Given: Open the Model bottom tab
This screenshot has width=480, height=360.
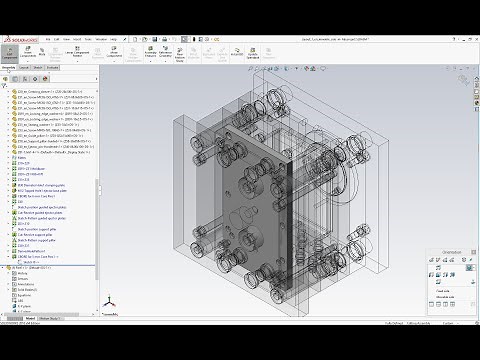Looking at the screenshot, I should pyautogui.click(x=30, y=318).
